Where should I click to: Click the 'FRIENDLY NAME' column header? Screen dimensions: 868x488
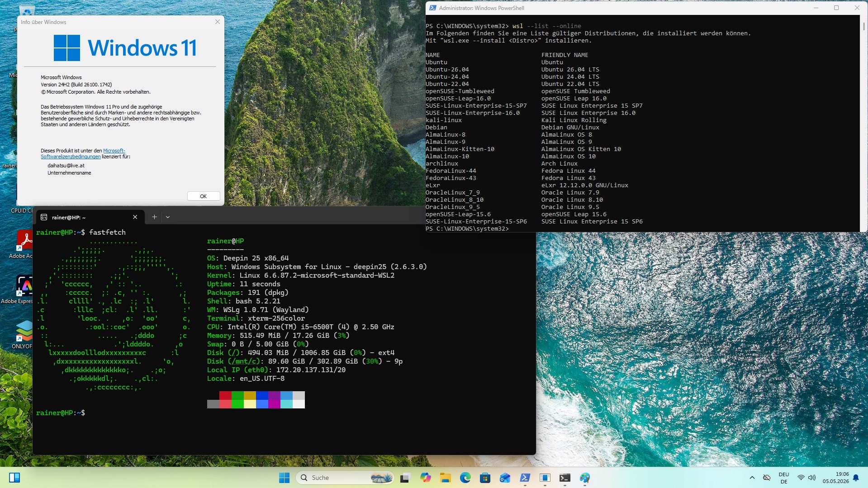point(564,55)
